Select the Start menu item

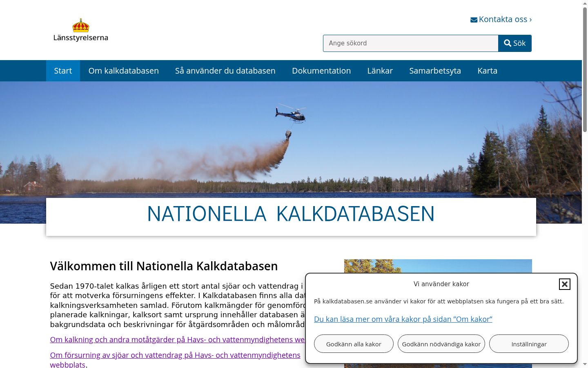coord(63,71)
